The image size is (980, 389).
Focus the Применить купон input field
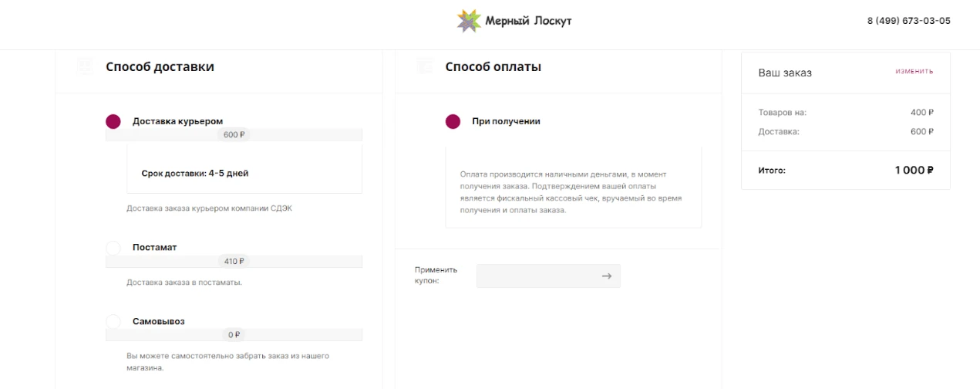pos(548,276)
